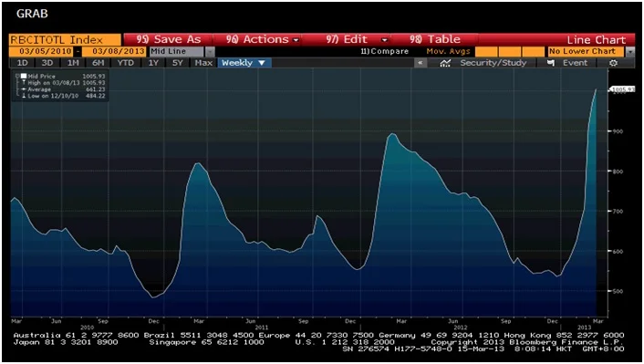Select the 3D time range
Viewport: 644px width, 364px height.
click(x=47, y=63)
